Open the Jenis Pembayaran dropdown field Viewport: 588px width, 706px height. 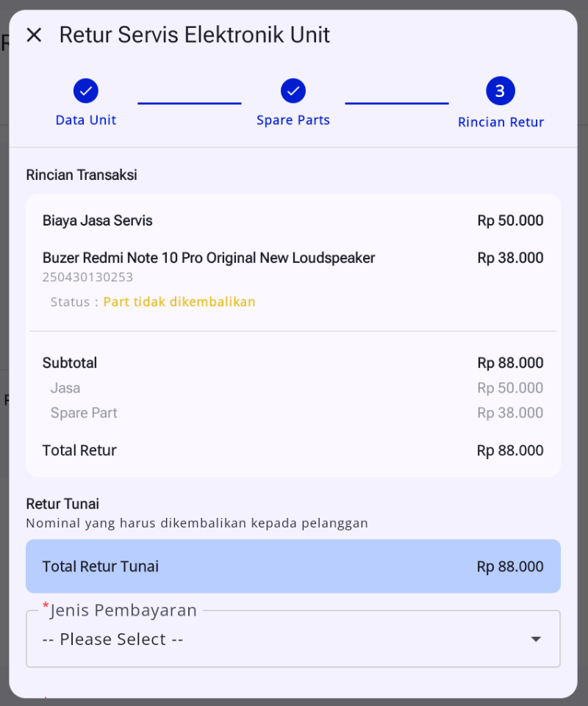click(x=279, y=639)
